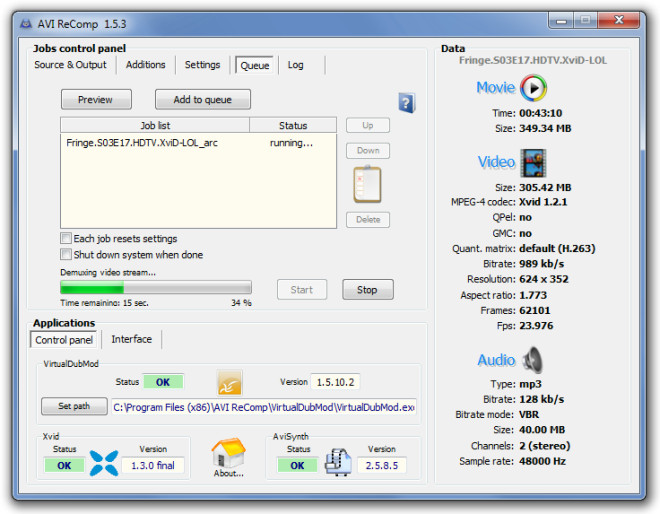The height and width of the screenshot is (514, 660).
Task: Click the 34 % progress text
Action: [241, 303]
